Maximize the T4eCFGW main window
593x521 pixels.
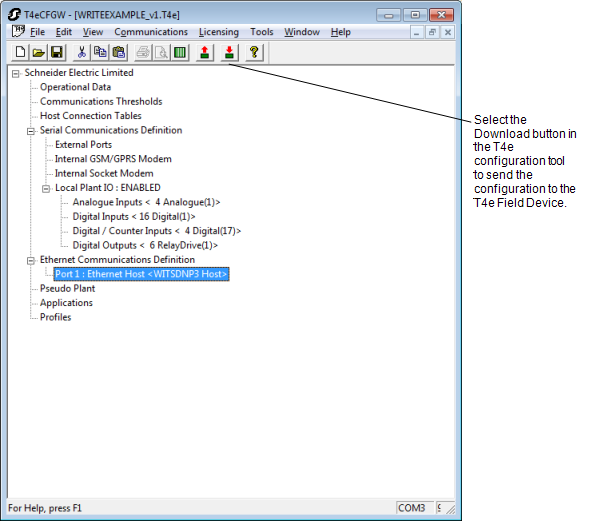point(415,15)
